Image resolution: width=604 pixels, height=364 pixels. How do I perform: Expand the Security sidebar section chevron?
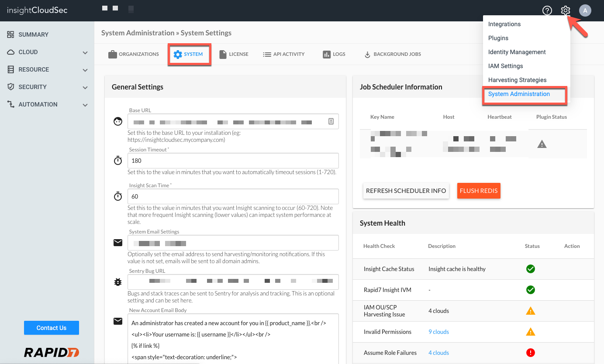(85, 87)
